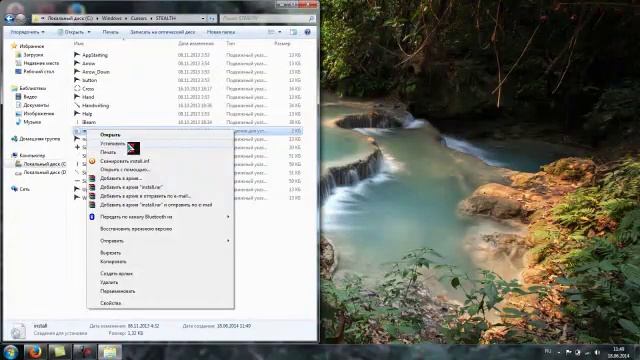
Task: Open Explorer help via the question mark icon
Action: (x=307, y=32)
